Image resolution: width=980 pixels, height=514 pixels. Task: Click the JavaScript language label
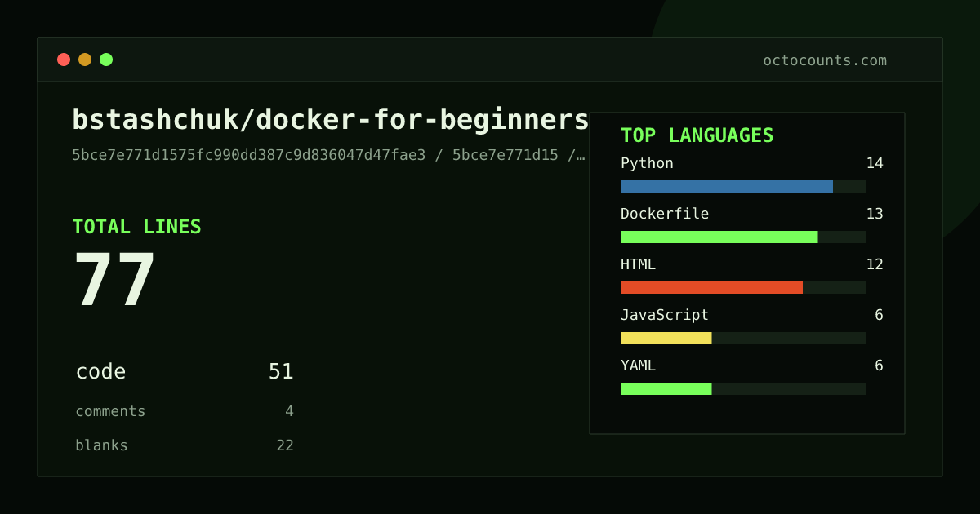tap(665, 315)
